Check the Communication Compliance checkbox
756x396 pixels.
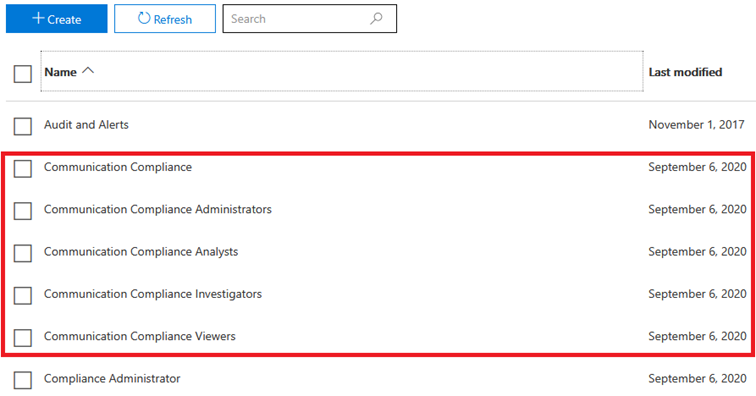coord(23,169)
